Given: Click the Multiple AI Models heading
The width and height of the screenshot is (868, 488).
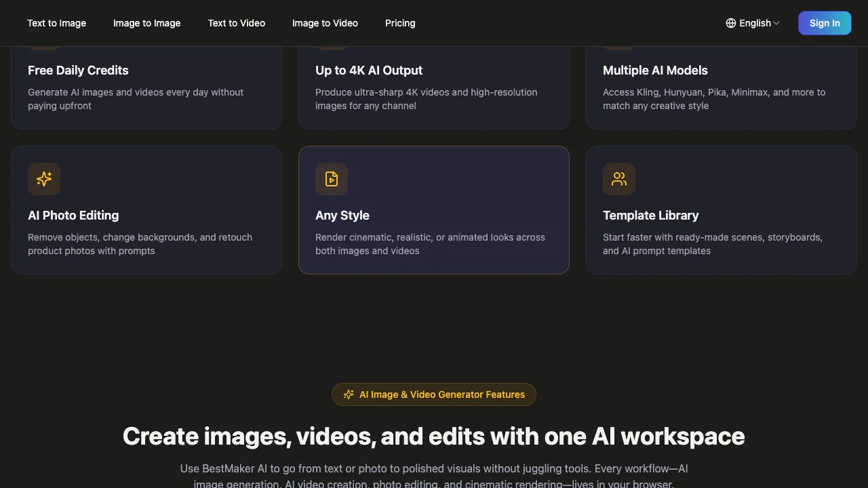Looking at the screenshot, I should [x=655, y=70].
